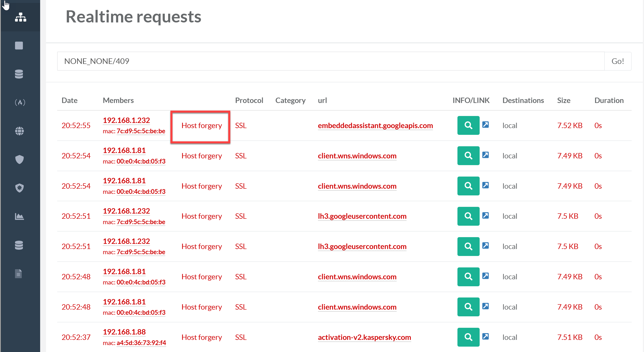Open the network sitemap sidebar icon
644x352 pixels.
[20, 17]
